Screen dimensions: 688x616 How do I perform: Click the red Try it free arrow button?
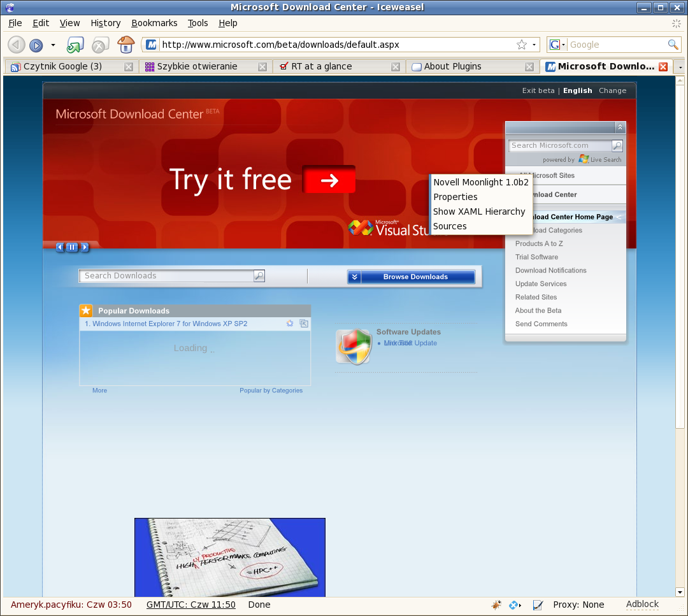(329, 180)
